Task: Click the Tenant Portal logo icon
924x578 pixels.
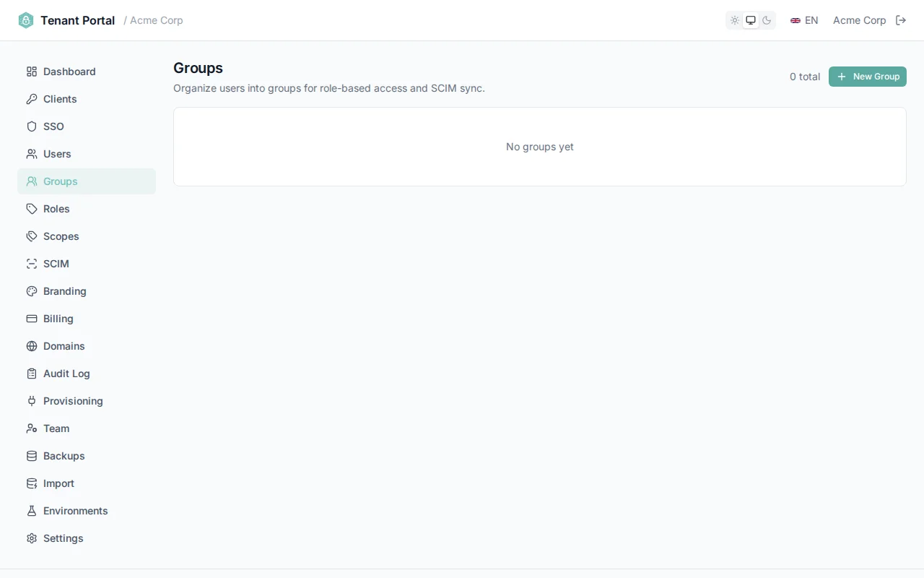Action: 26,20
